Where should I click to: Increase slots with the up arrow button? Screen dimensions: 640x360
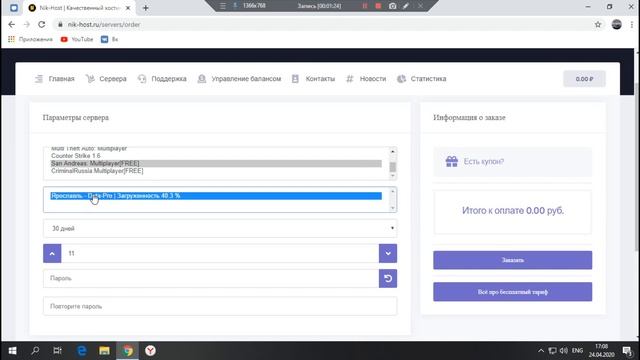pyautogui.click(x=52, y=253)
